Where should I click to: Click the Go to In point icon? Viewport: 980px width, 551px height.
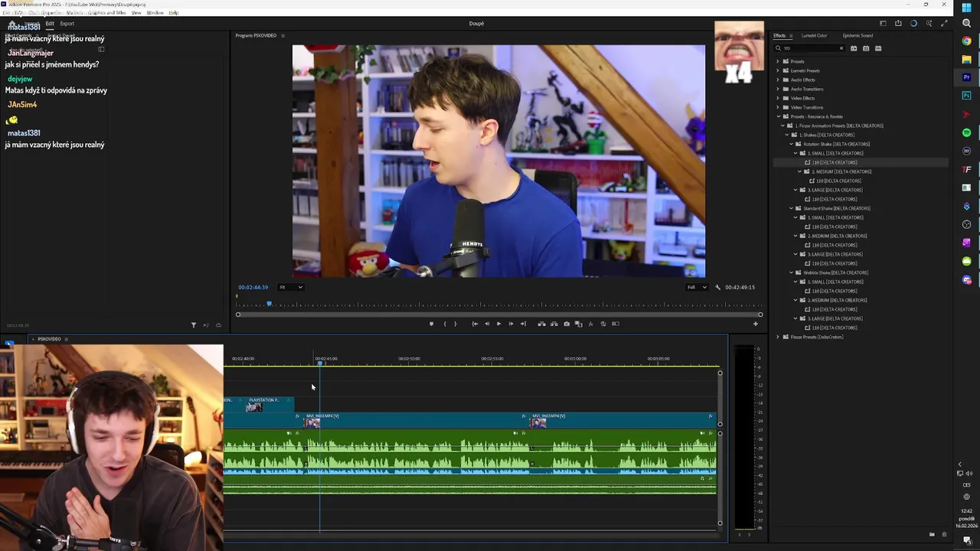pyautogui.click(x=475, y=324)
